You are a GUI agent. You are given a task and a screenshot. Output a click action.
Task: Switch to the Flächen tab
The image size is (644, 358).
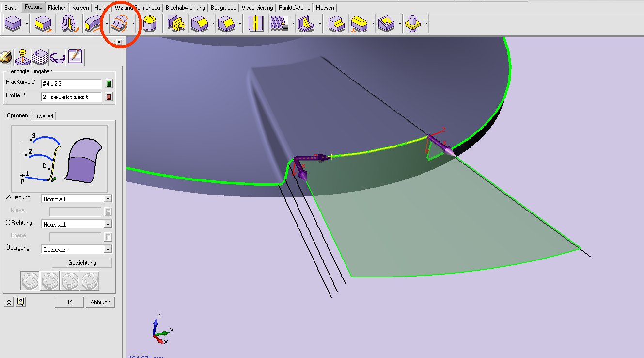pos(58,8)
